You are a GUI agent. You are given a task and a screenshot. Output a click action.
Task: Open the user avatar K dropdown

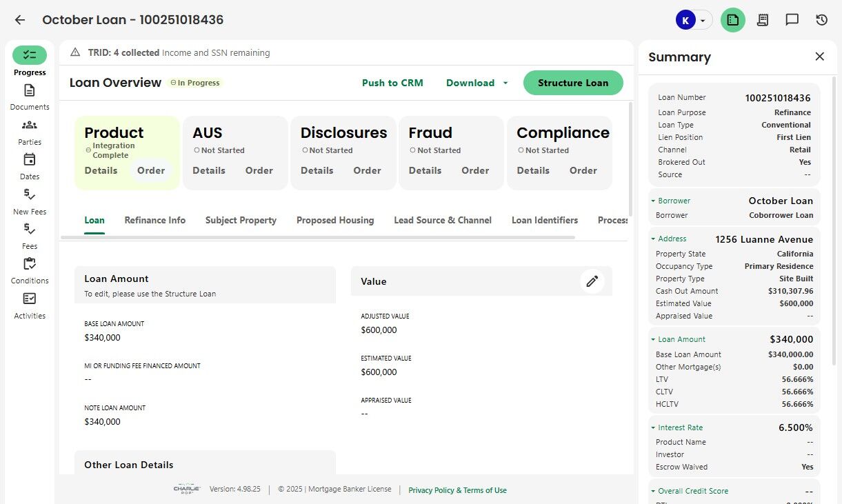coord(693,20)
